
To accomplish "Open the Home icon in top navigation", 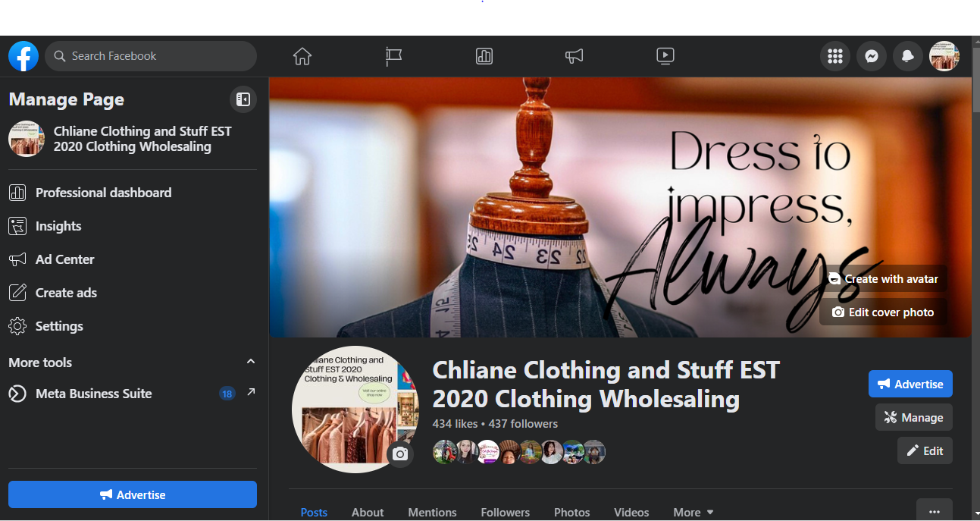I will point(302,56).
